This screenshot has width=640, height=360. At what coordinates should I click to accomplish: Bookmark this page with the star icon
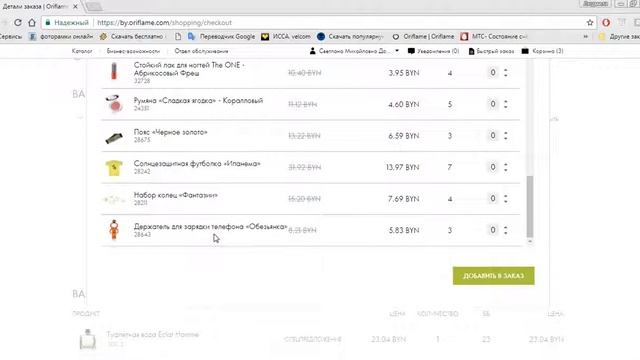click(590, 23)
